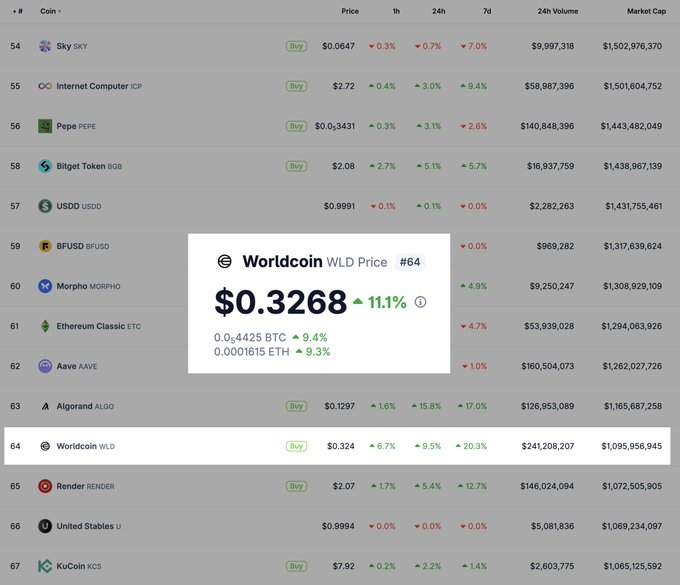Open the Morpho MORPHO link
Viewport: 680px width, 585px height.
coord(88,286)
